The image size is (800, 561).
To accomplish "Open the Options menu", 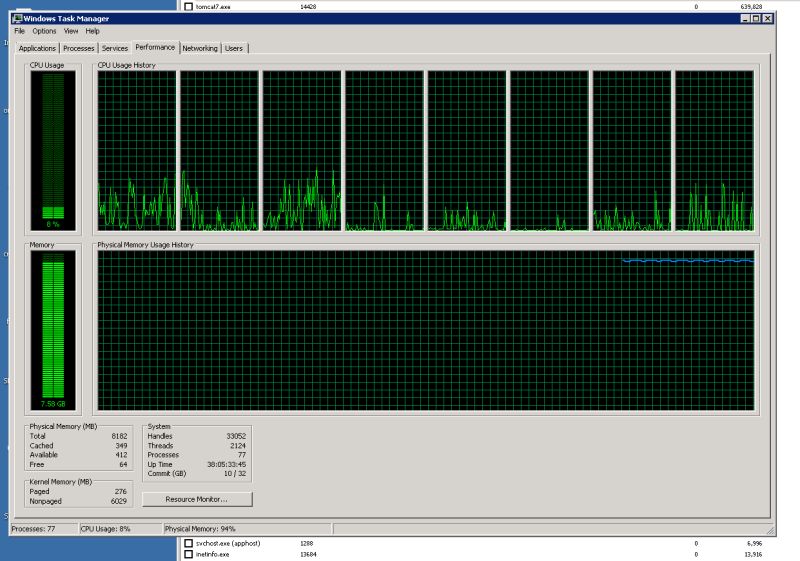I will pyautogui.click(x=44, y=31).
